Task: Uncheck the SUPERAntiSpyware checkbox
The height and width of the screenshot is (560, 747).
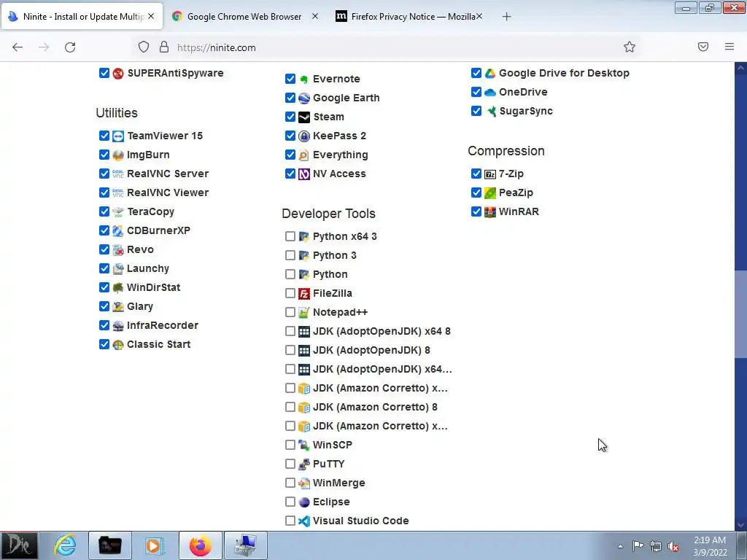Action: (104, 73)
